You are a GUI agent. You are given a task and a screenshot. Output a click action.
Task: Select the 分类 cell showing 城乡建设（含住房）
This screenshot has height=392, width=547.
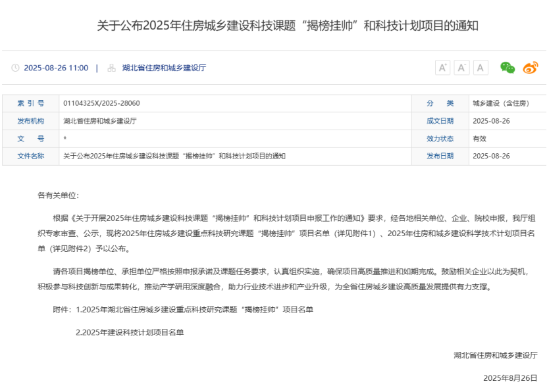pyautogui.click(x=500, y=103)
